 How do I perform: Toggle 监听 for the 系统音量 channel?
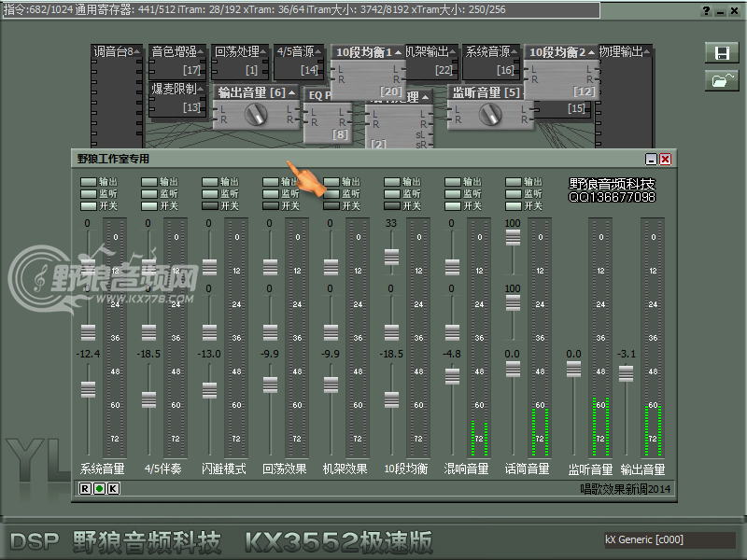tap(89, 194)
